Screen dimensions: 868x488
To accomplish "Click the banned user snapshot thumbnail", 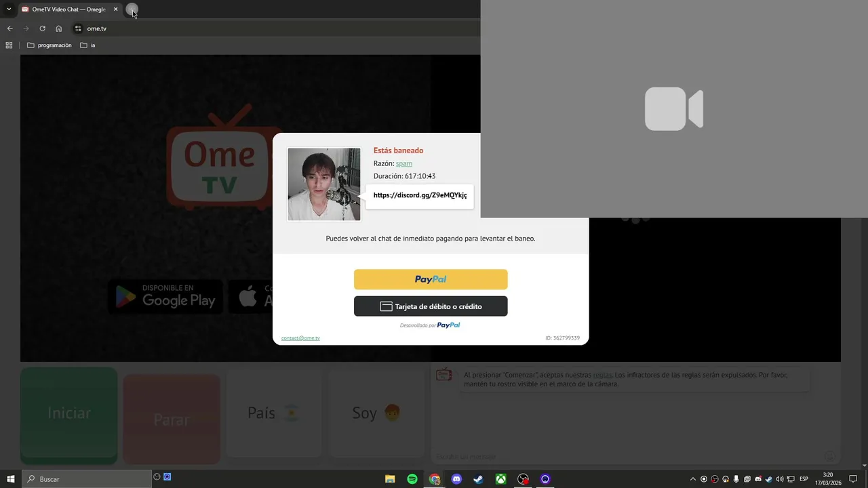I will [x=324, y=184].
